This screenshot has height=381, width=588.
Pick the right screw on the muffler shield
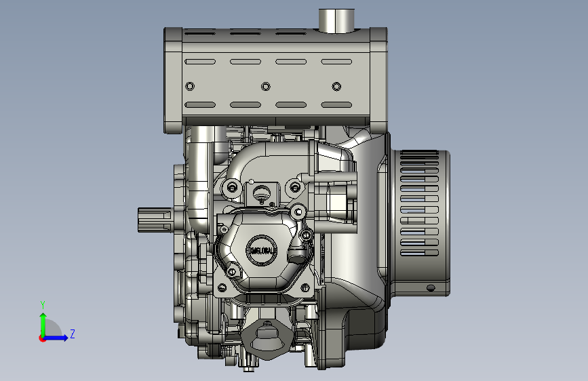(x=337, y=87)
